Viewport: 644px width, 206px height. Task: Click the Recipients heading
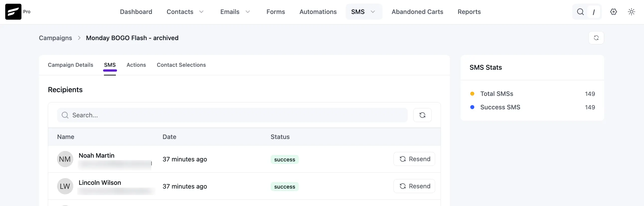(65, 90)
